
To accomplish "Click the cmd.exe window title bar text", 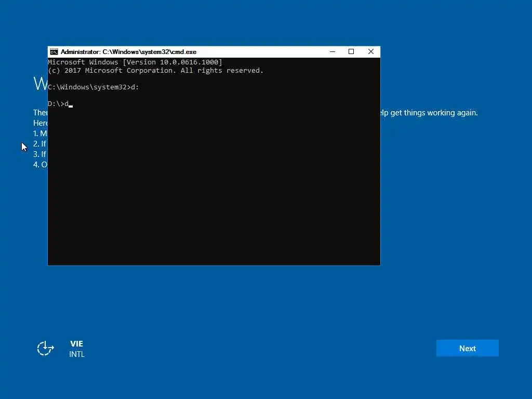I will (129, 52).
